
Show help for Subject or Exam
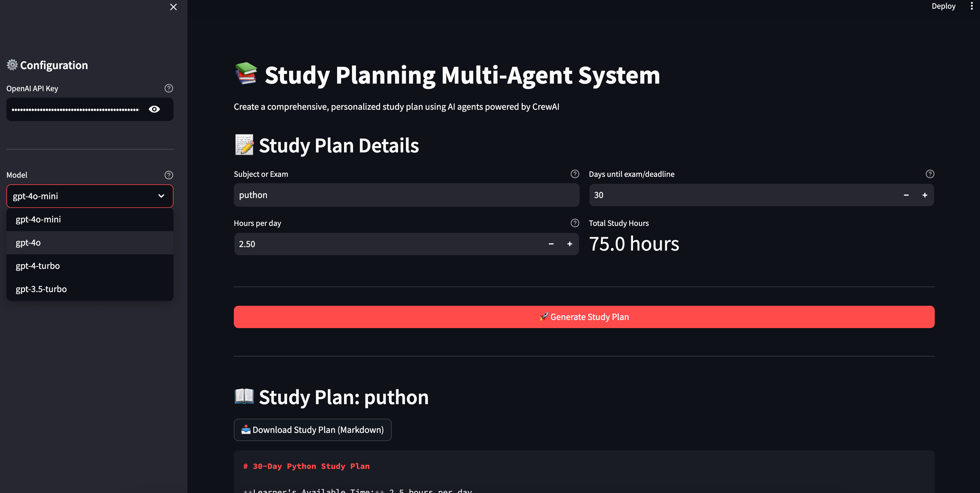[x=575, y=174]
